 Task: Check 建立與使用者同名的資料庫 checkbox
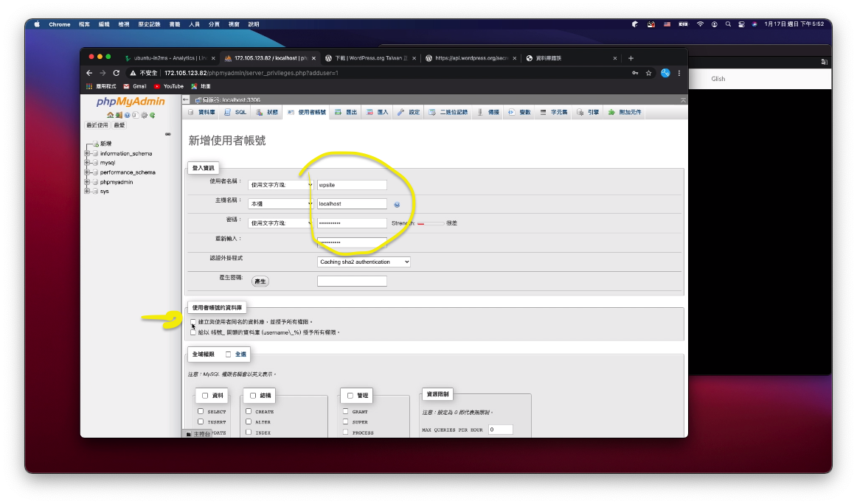point(193,322)
